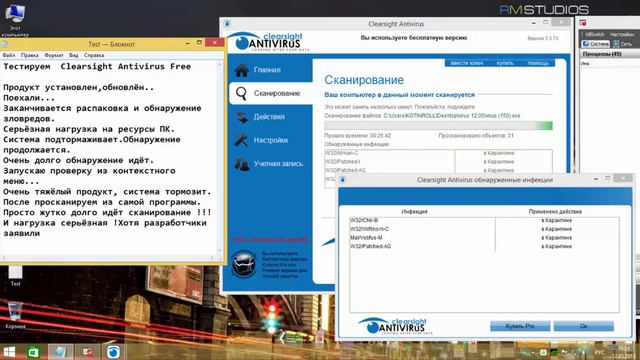Open the Действия arrows icon in sidebar
The image size is (640, 360).
coord(242,117)
